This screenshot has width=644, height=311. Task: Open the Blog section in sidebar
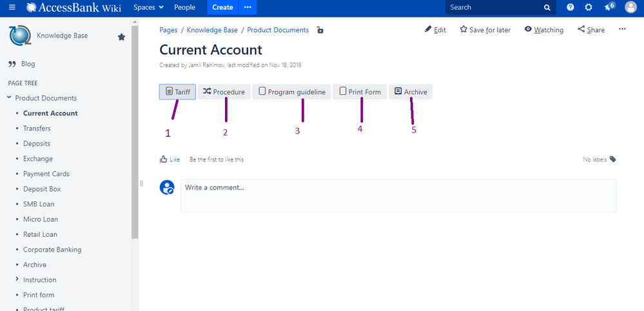[x=28, y=64]
